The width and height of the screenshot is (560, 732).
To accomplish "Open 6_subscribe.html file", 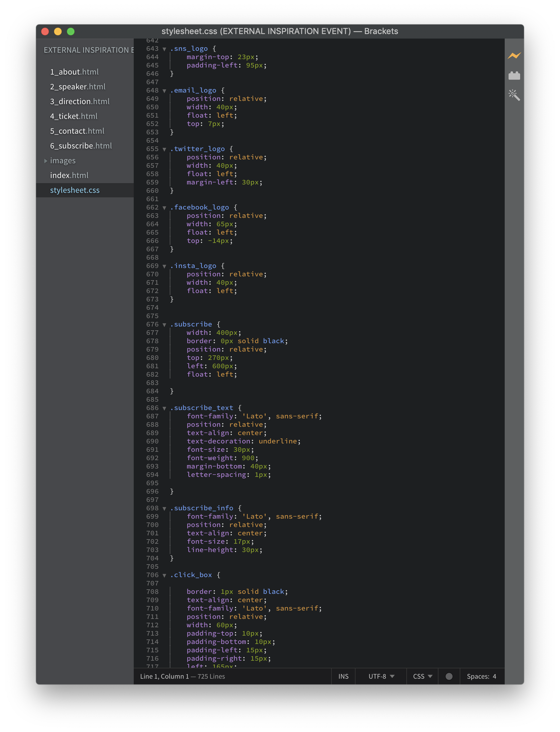I will click(81, 146).
